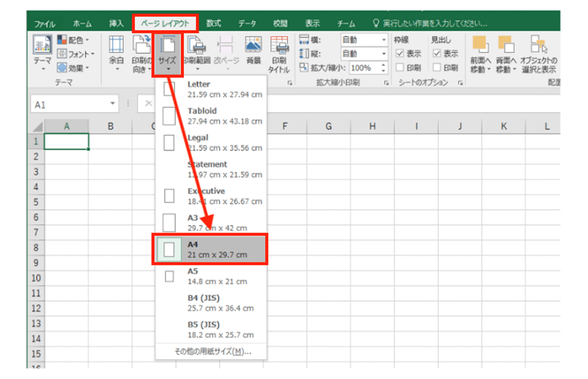Select row 5 header

point(36,202)
